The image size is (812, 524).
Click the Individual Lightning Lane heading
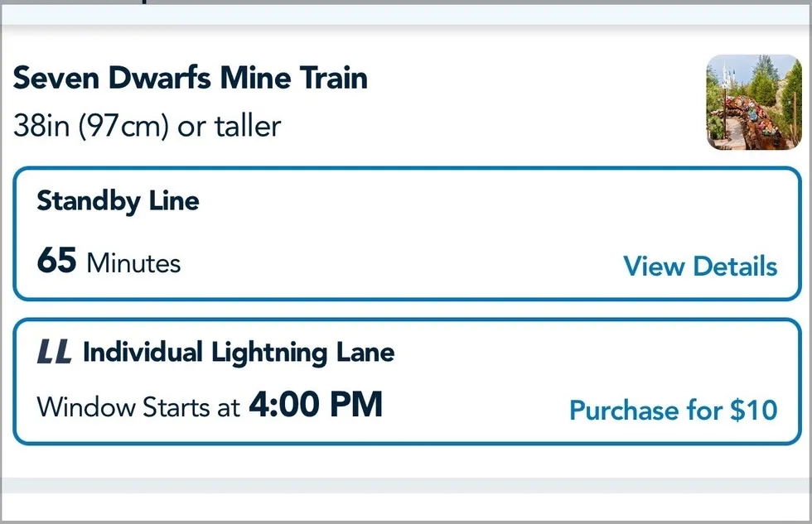point(239,353)
